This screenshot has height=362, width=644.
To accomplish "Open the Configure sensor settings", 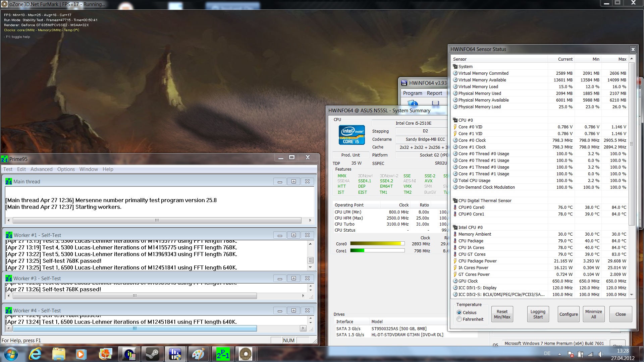I will [569, 314].
